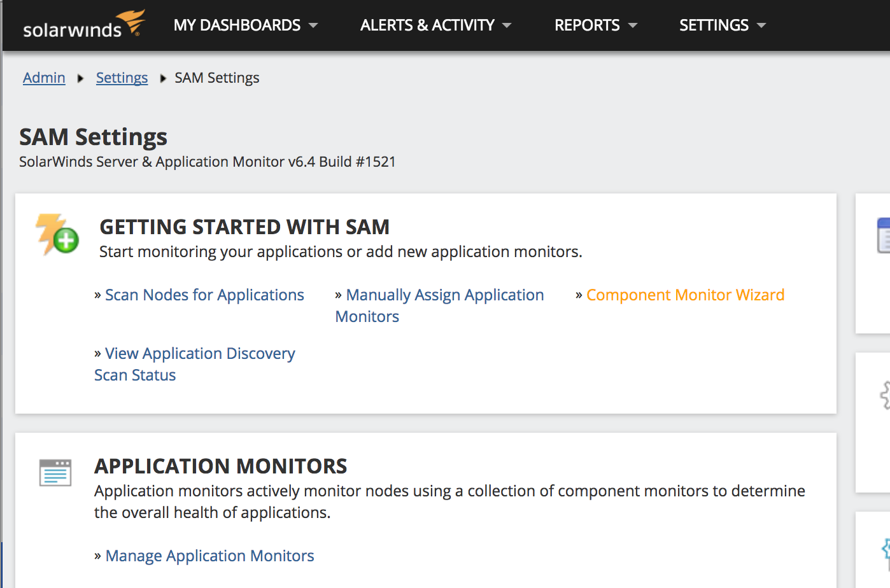Screen dimensions: 890x588
Task: Expand the top Settings menu dropdown arrow
Action: click(x=761, y=25)
